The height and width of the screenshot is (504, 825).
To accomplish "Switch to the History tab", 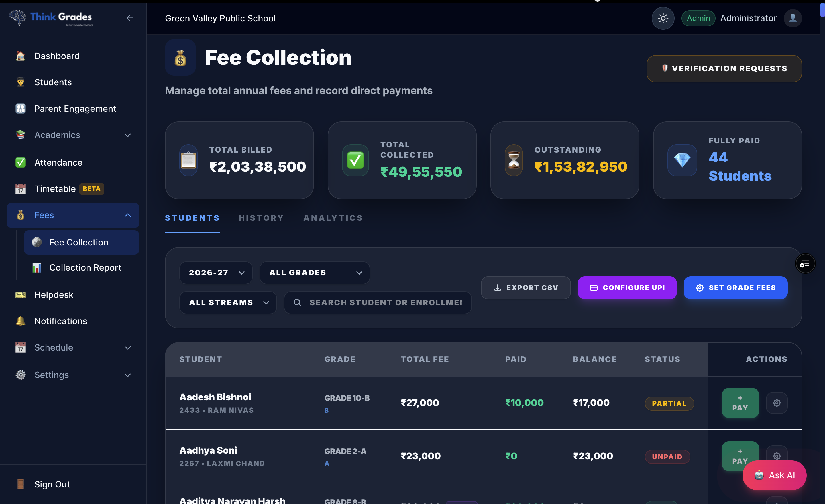I will (261, 218).
